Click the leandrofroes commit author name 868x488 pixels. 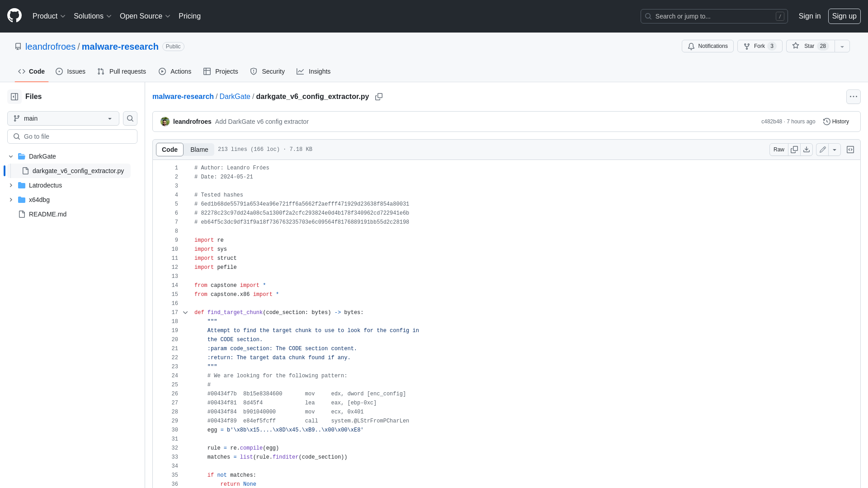click(192, 122)
